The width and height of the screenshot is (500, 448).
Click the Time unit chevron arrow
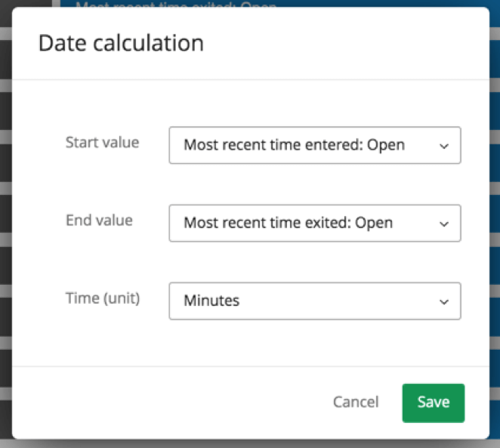click(x=444, y=301)
